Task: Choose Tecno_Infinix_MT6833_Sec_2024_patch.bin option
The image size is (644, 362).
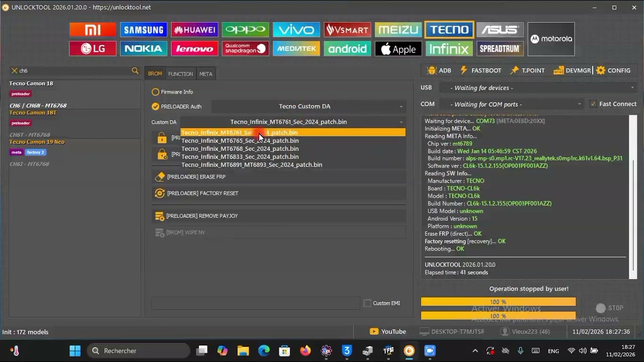Action: click(x=293, y=157)
